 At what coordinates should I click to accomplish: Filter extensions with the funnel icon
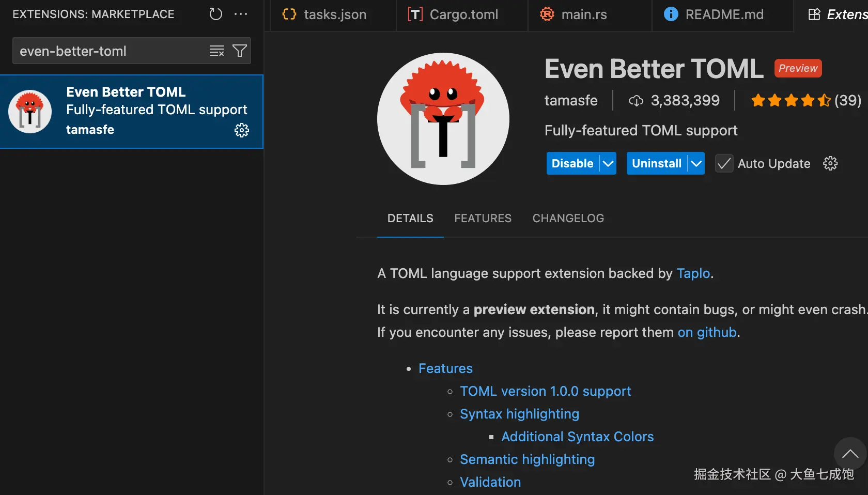[240, 51]
